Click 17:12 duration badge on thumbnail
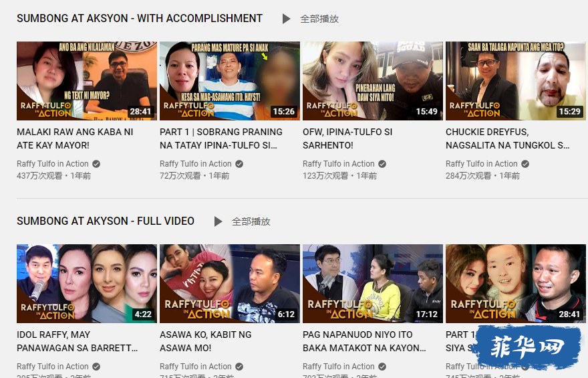This screenshot has height=378, width=588. (427, 314)
